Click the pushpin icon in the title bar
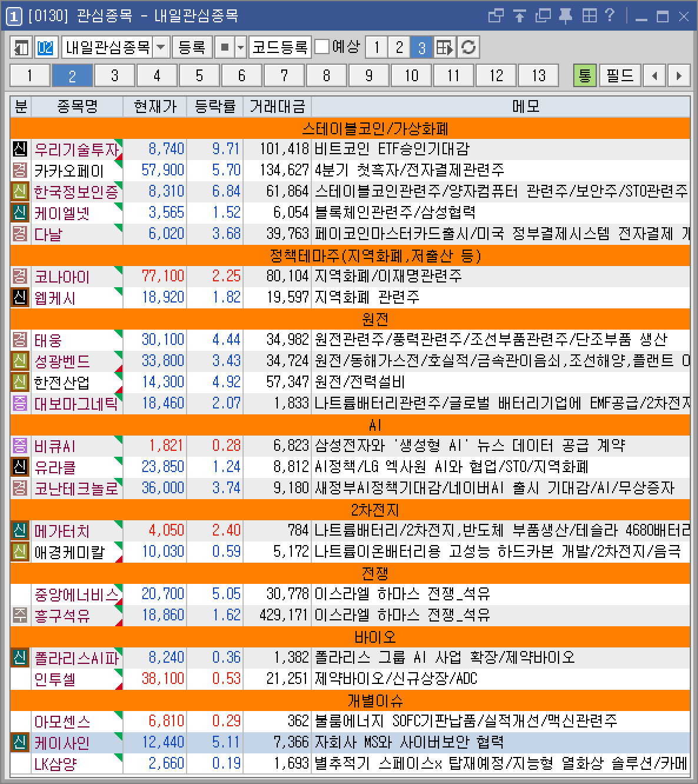The image size is (698, 784). (x=566, y=16)
